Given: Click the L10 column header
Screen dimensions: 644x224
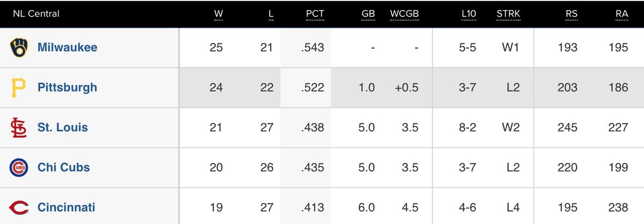Looking at the screenshot, I should point(469,13).
